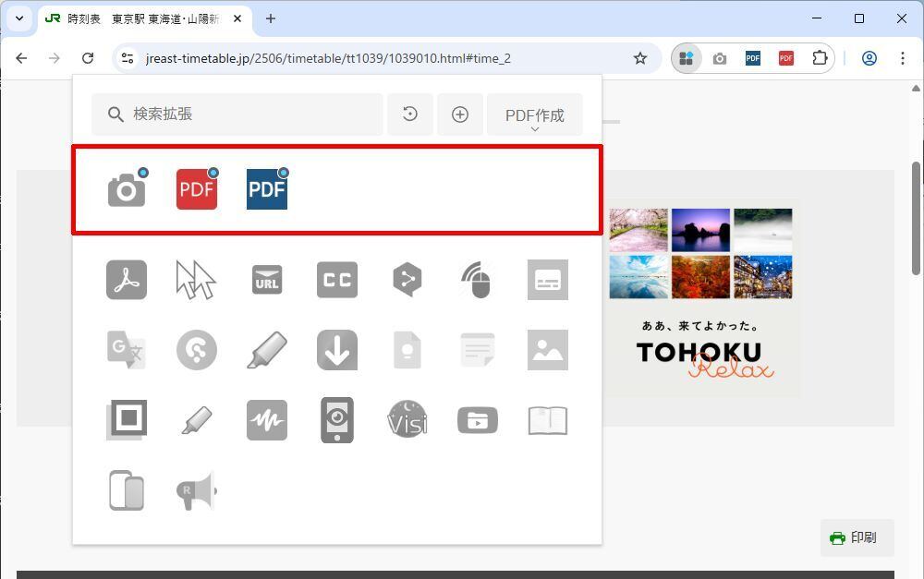The width and height of the screenshot is (924, 579).
Task: Enable the URL extension icon
Action: tap(267, 280)
